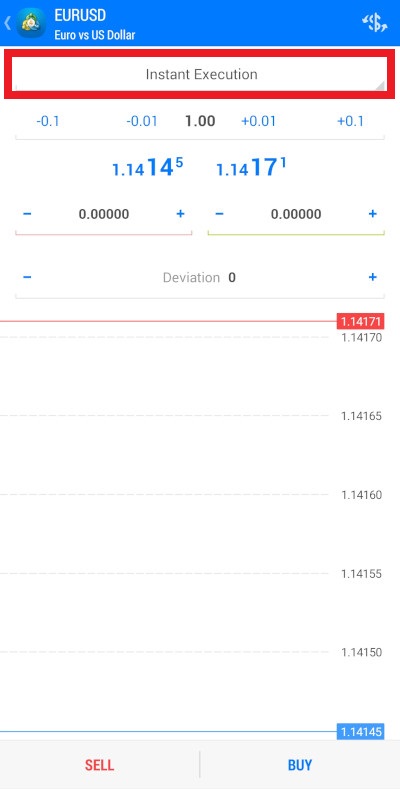Increase volume by 0.1

(350, 121)
